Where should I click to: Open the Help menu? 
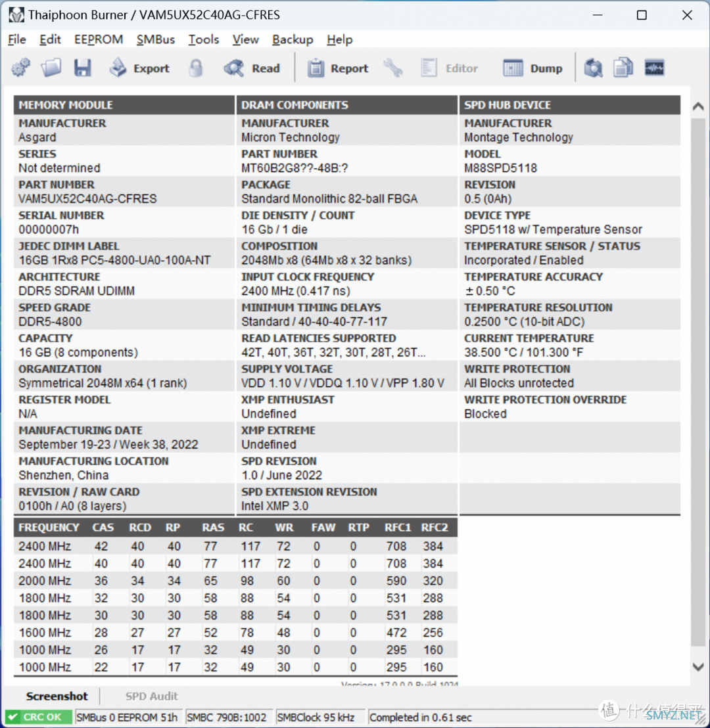pos(340,39)
